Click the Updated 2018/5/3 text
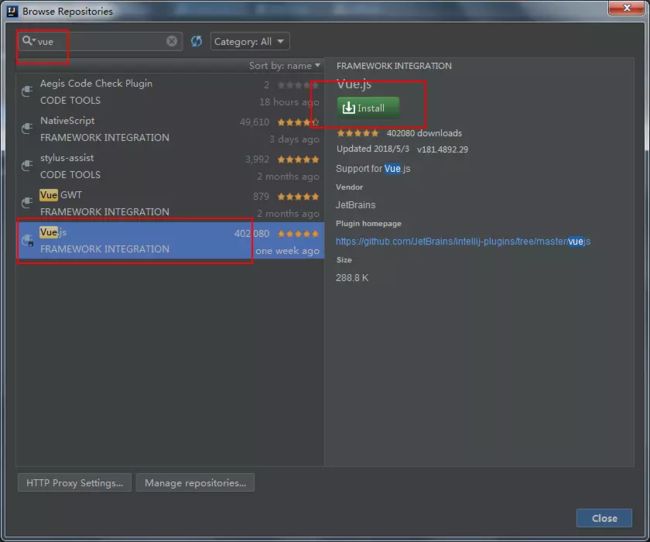Screen dimensions: 650x542 pyautogui.click(x=373, y=149)
